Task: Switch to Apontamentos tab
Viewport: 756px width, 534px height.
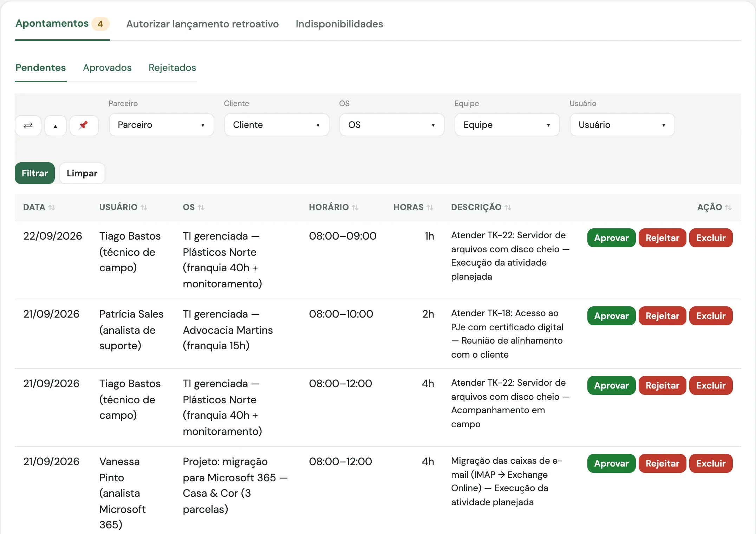Action: click(x=52, y=24)
